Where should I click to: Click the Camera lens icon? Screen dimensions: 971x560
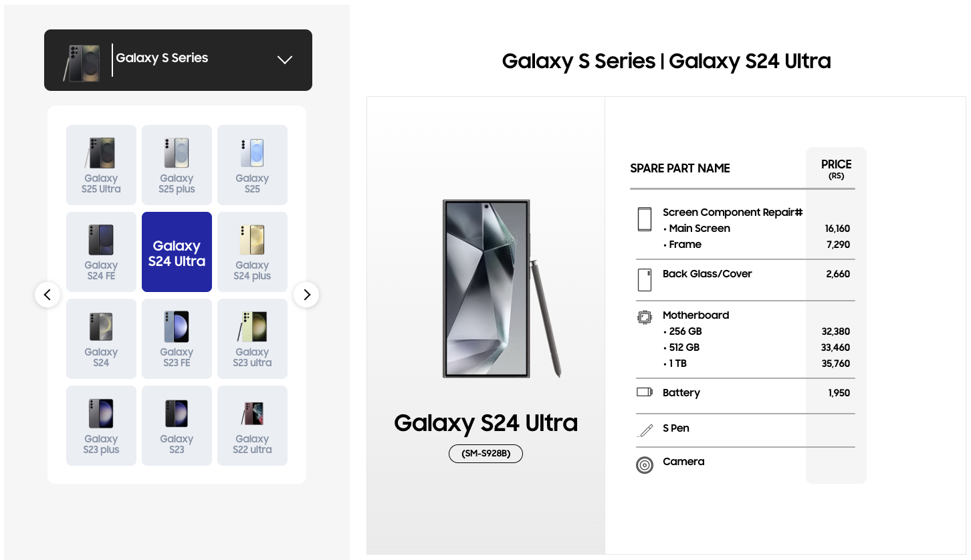click(645, 465)
